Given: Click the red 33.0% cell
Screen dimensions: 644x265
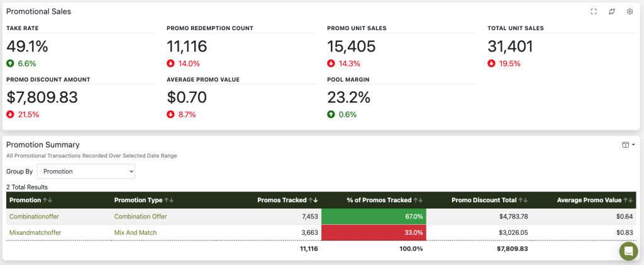Looking at the screenshot, I should click(x=374, y=232).
